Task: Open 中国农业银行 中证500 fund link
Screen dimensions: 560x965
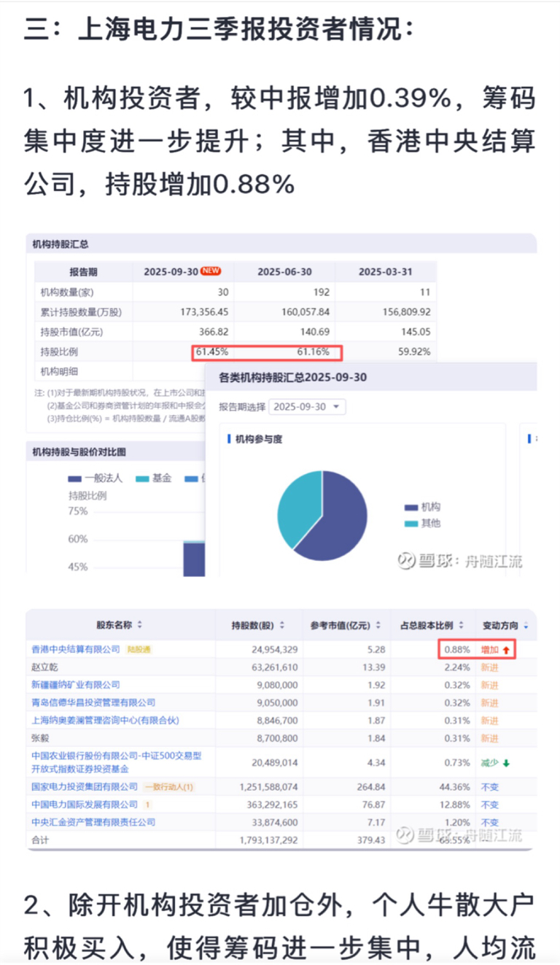Action: pyautogui.click(x=117, y=762)
